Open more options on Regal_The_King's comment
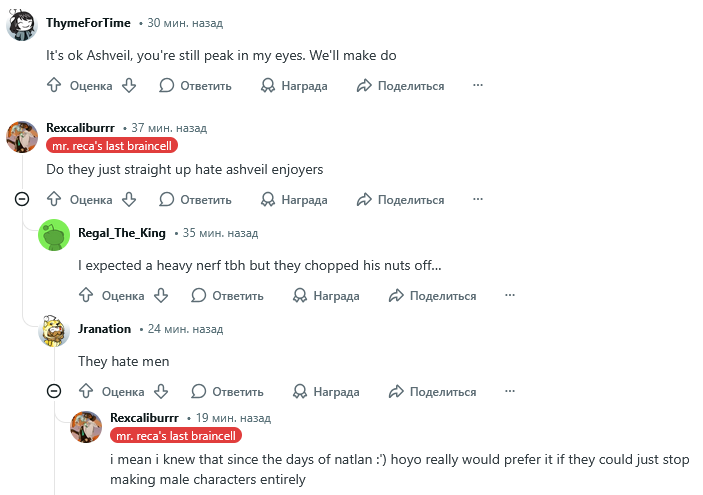 click(510, 296)
